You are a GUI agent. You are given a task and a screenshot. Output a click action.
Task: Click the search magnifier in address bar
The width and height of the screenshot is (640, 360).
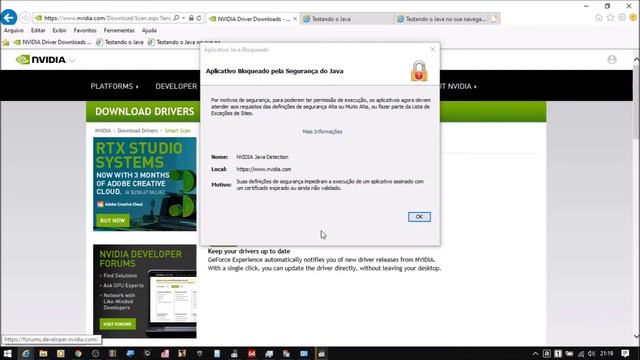(176, 18)
